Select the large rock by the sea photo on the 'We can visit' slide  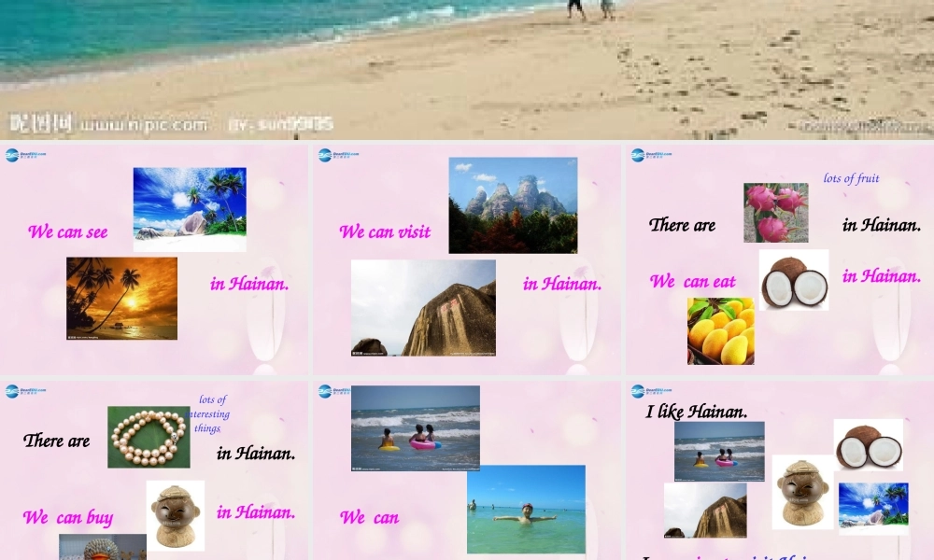(423, 308)
